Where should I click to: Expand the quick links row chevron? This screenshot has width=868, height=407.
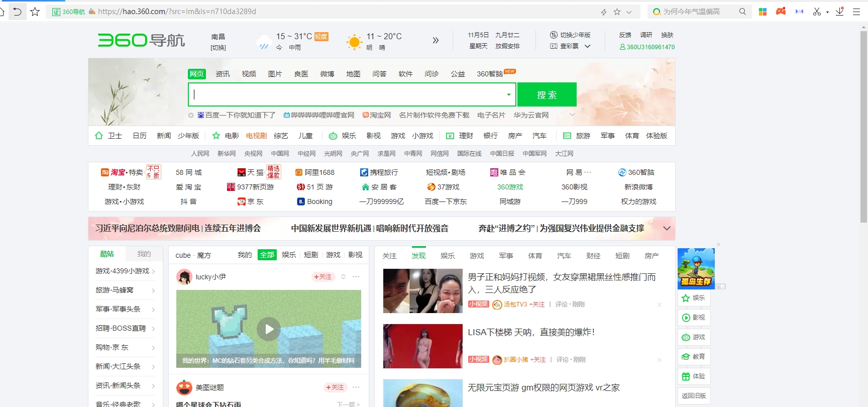pyautogui.click(x=572, y=115)
